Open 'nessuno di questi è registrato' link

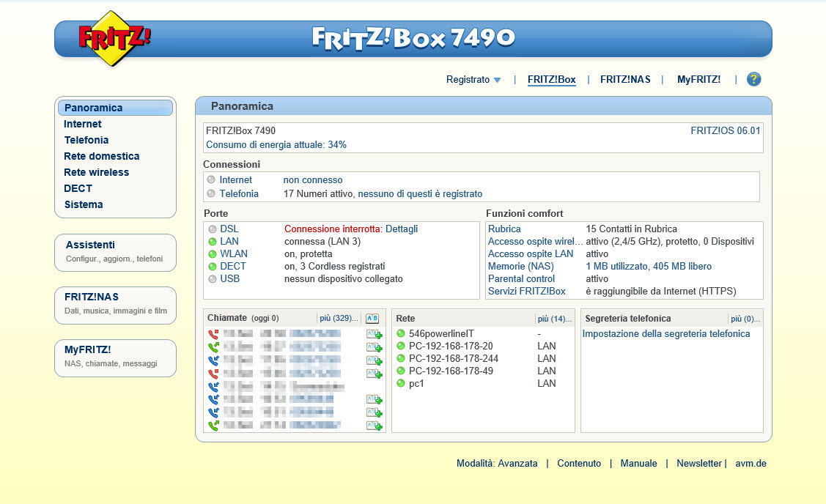(x=421, y=194)
